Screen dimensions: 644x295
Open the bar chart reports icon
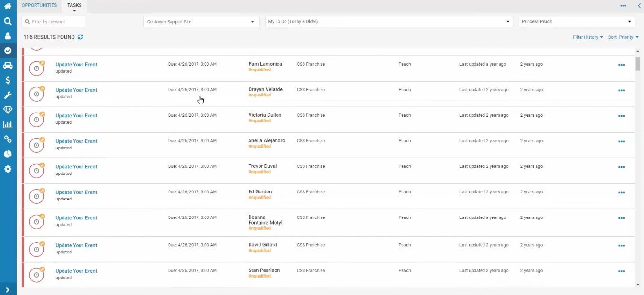(8, 125)
